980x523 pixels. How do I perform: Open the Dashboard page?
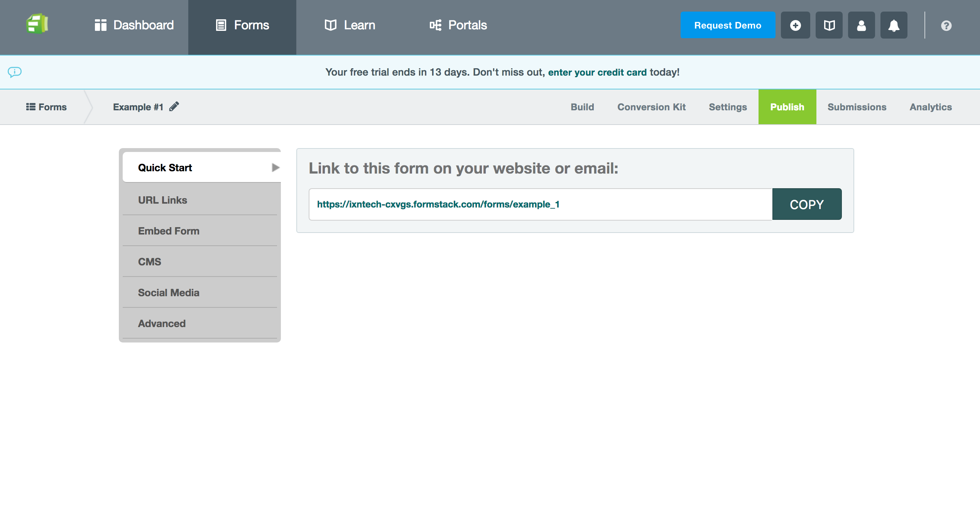point(134,25)
